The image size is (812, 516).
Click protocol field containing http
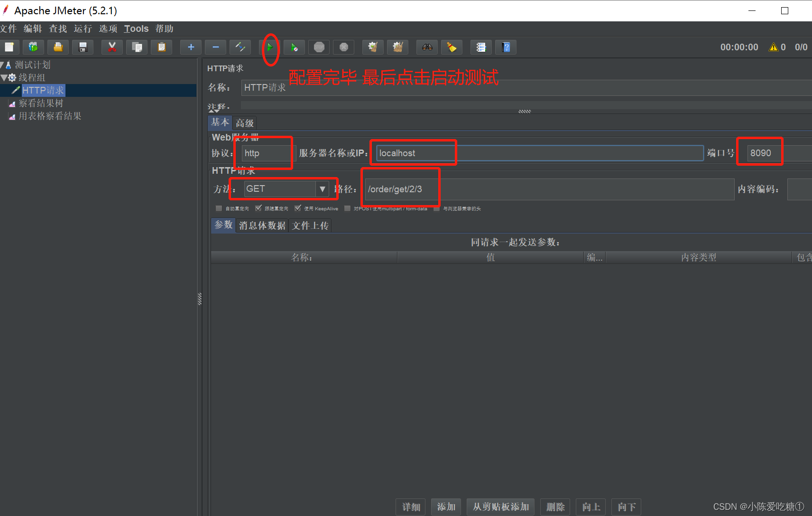(x=269, y=153)
